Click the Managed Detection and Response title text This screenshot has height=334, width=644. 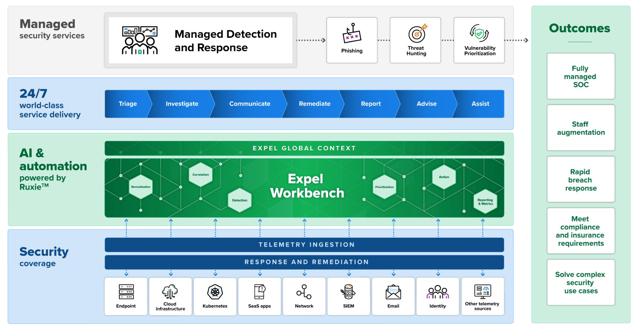click(x=225, y=41)
